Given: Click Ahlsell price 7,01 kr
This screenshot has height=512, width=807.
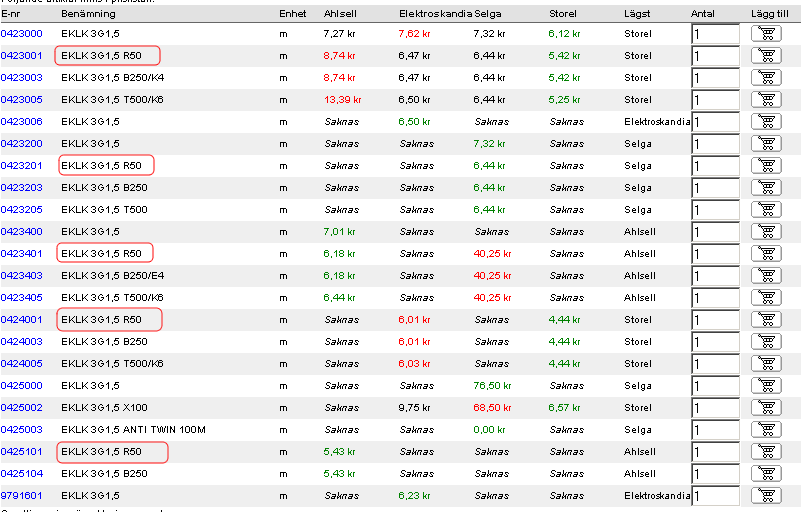Looking at the screenshot, I should tap(339, 232).
